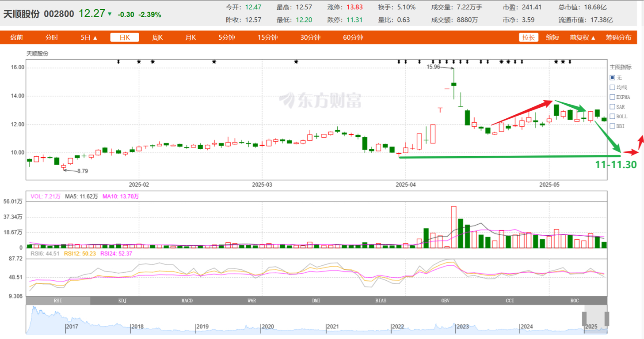Image resolution: width=644 pixels, height=339 pixels.
Task: Click the 换手 turnover value 5.10%
Action: 406,7
